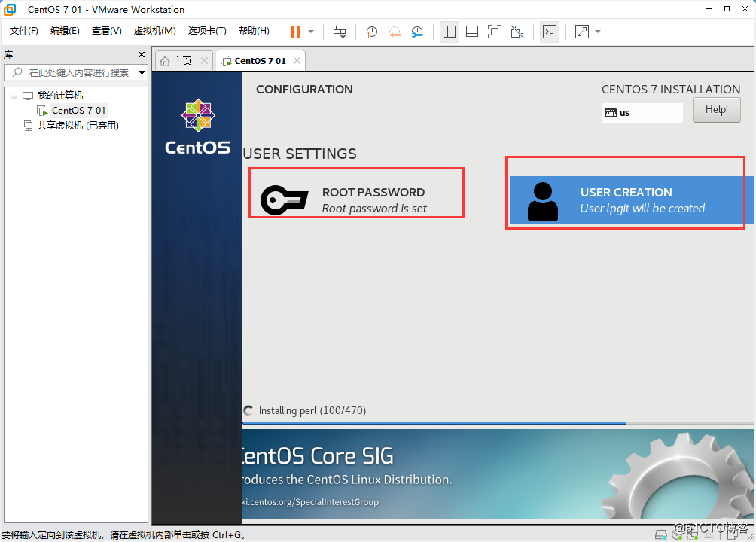This screenshot has width=756, height=542.
Task: Click the Installing perl (100/470) status text
Action: coord(312,410)
